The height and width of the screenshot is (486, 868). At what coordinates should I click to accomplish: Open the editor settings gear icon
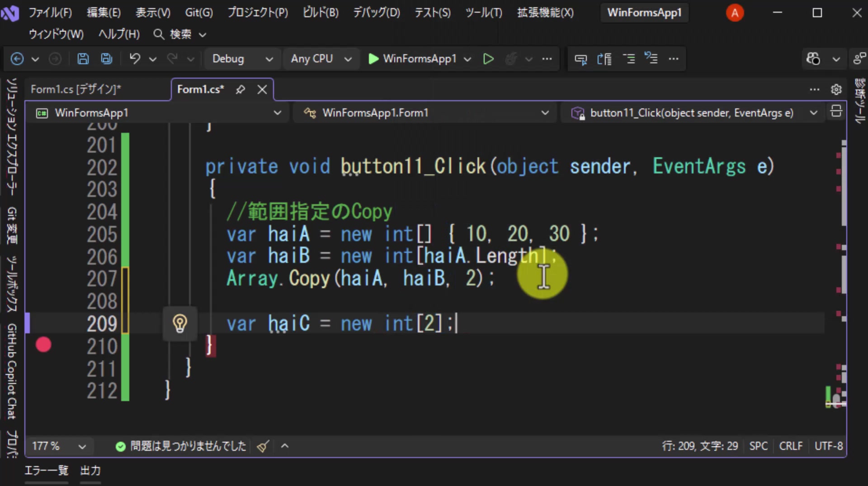click(x=836, y=89)
